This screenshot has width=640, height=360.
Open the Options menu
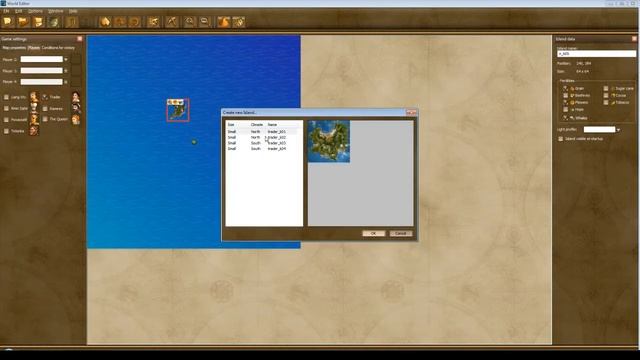(x=36, y=11)
